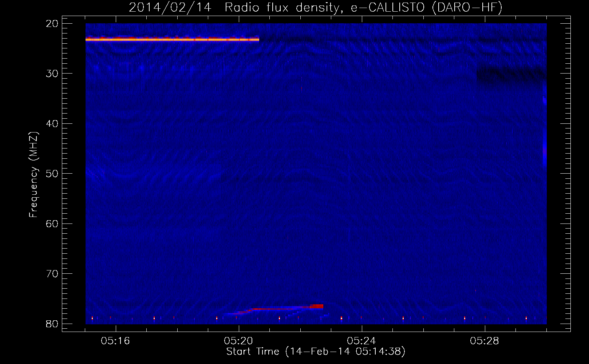Click the 05:16 time tick label
The width and height of the screenshot is (589, 364).
pyautogui.click(x=116, y=341)
